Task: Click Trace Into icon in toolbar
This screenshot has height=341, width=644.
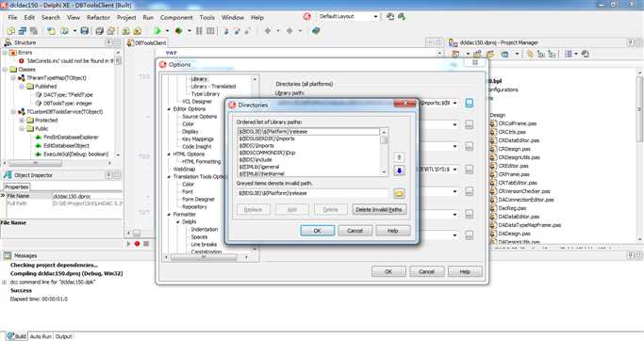Action: click(x=226, y=31)
